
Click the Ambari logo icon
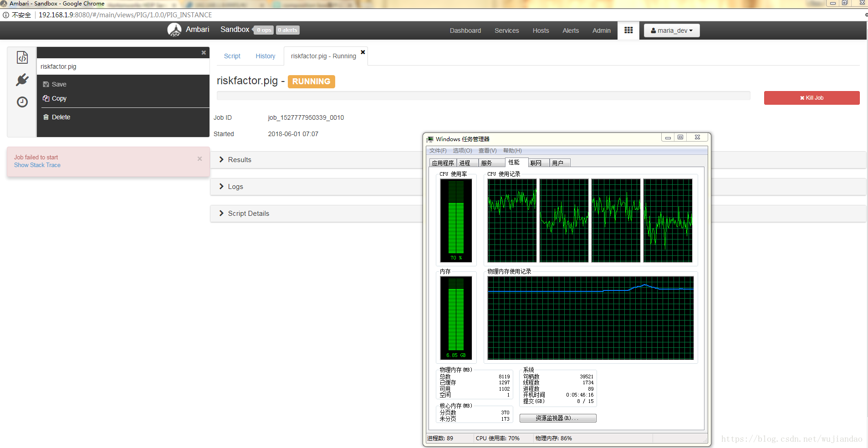pos(174,30)
